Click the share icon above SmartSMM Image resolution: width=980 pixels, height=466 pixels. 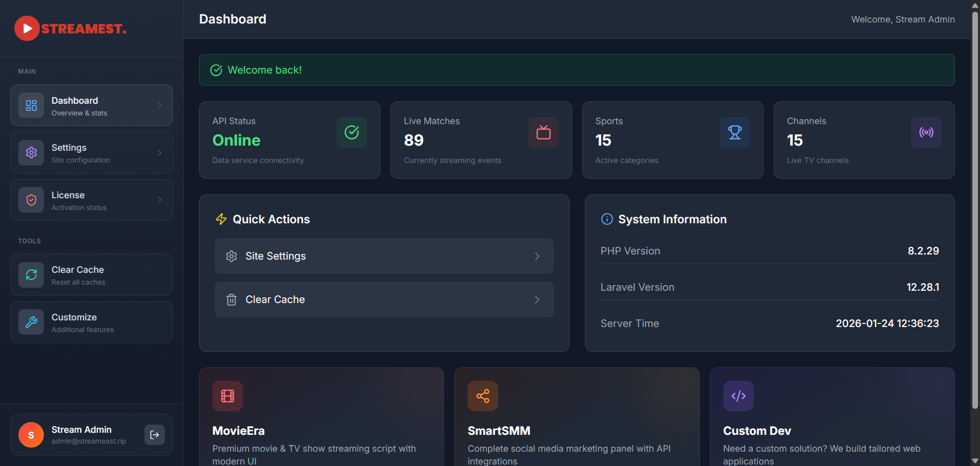(482, 395)
